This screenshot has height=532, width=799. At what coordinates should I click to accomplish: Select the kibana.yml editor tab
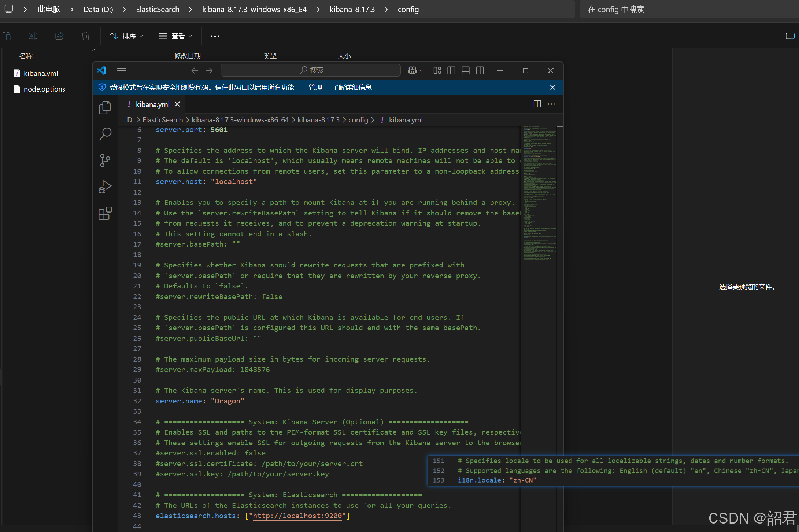tap(152, 104)
